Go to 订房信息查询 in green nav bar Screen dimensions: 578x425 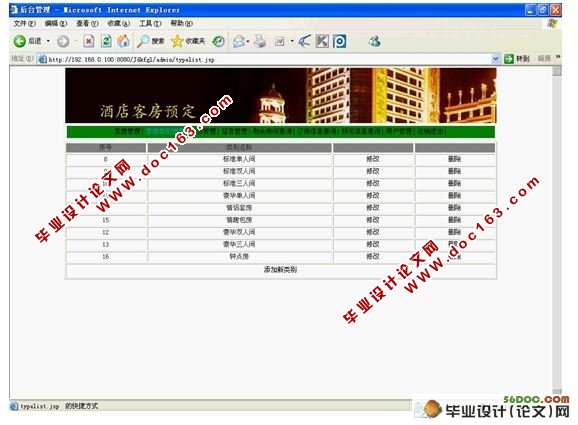coord(317,132)
